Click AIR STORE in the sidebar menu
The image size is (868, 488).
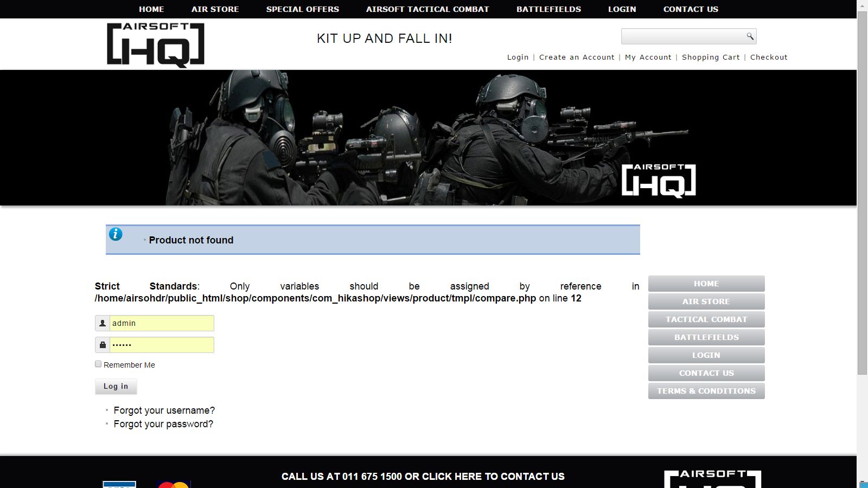pyautogui.click(x=706, y=301)
